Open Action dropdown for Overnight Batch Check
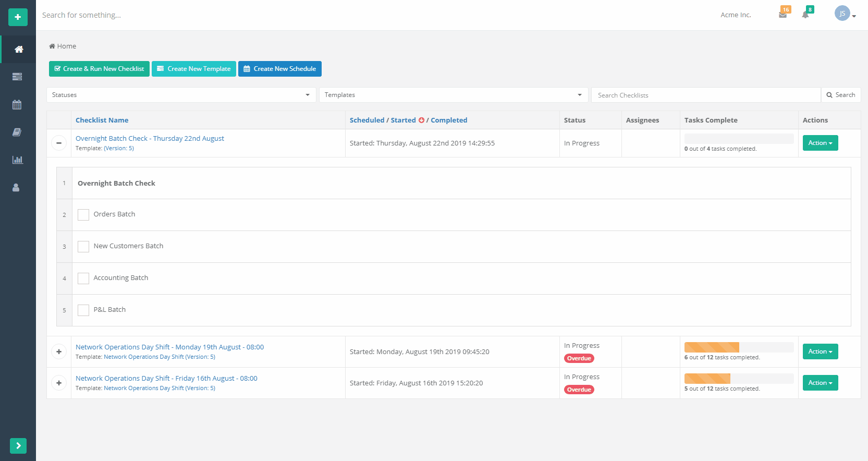The height and width of the screenshot is (461, 868). pyautogui.click(x=820, y=143)
